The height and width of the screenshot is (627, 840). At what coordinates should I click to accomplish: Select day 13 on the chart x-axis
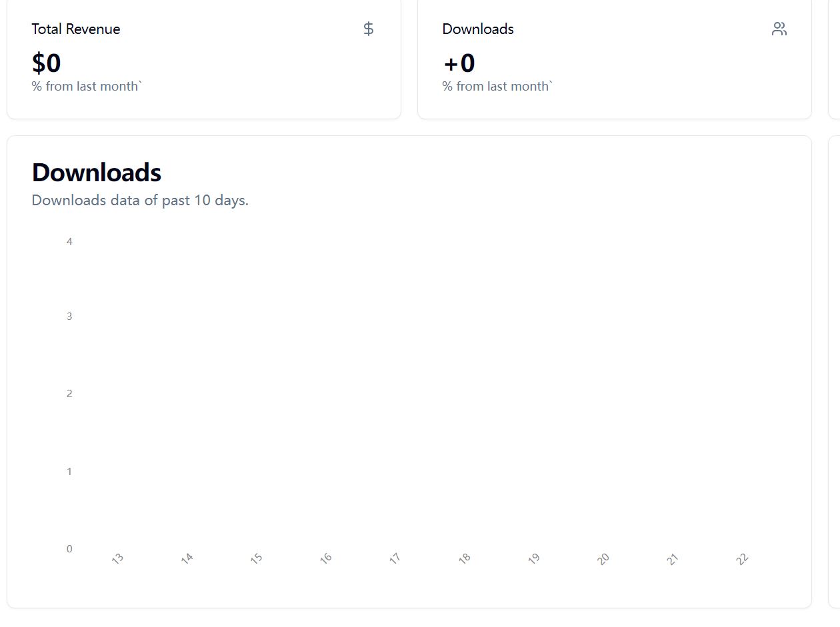118,558
